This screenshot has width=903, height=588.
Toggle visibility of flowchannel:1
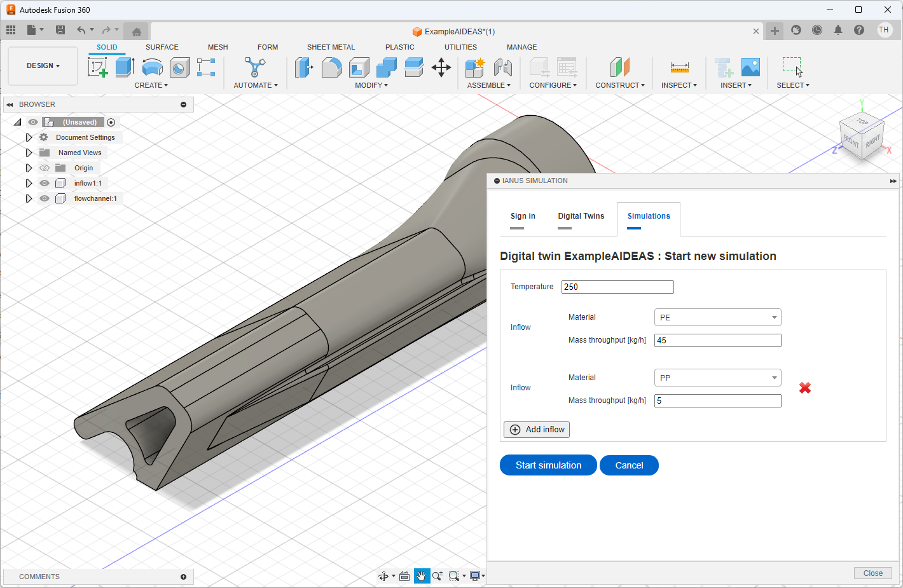[45, 198]
